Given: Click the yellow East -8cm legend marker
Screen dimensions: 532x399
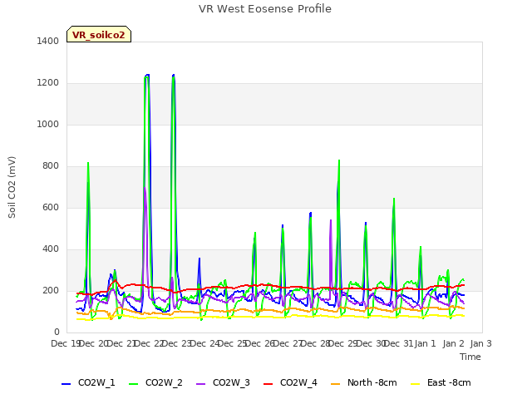Looking at the screenshot, I should (x=415, y=384).
